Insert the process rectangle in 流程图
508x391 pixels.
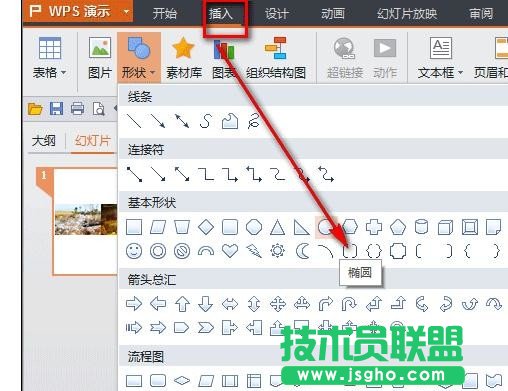pyautogui.click(x=134, y=381)
